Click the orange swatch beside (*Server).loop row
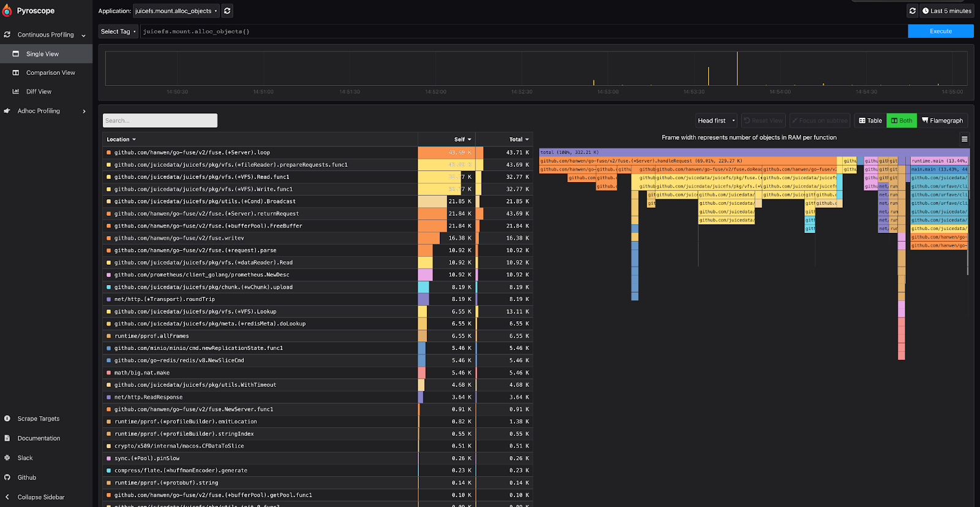The width and height of the screenshot is (980, 507). pyautogui.click(x=109, y=153)
